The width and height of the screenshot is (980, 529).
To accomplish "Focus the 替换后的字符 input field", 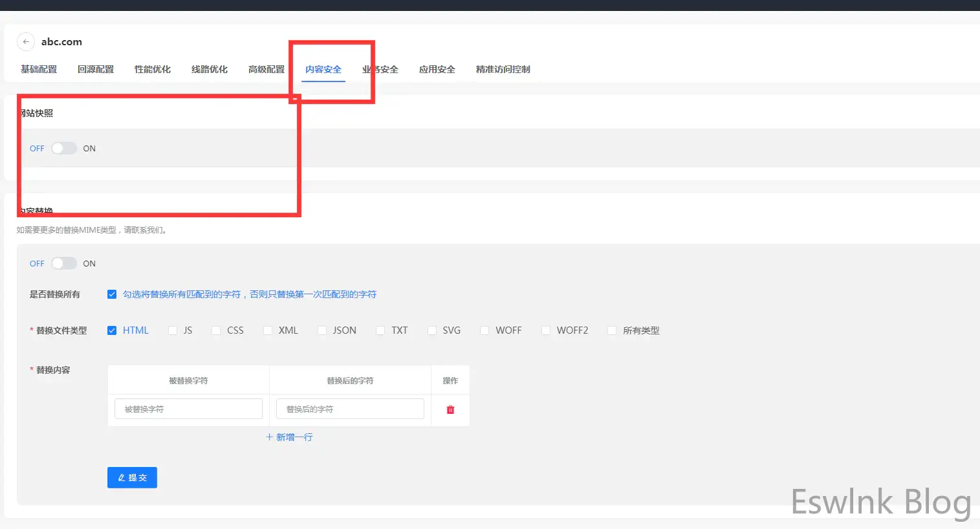I will coord(350,409).
